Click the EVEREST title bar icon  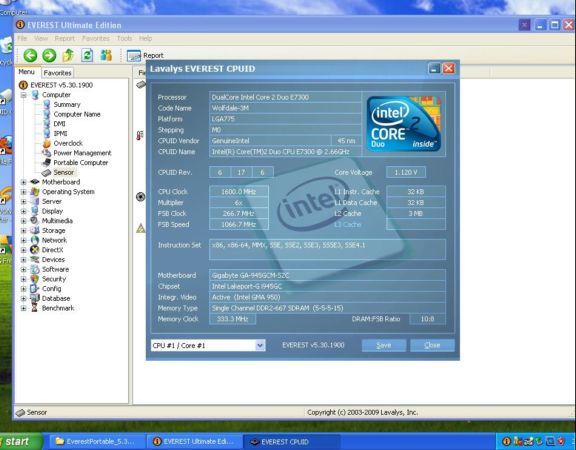21,25
